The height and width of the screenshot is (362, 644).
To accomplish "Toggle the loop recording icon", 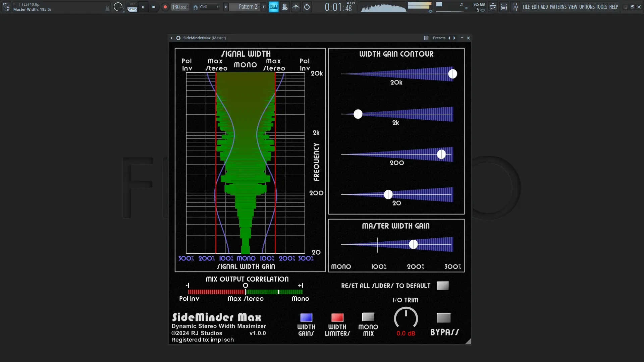I will [307, 7].
